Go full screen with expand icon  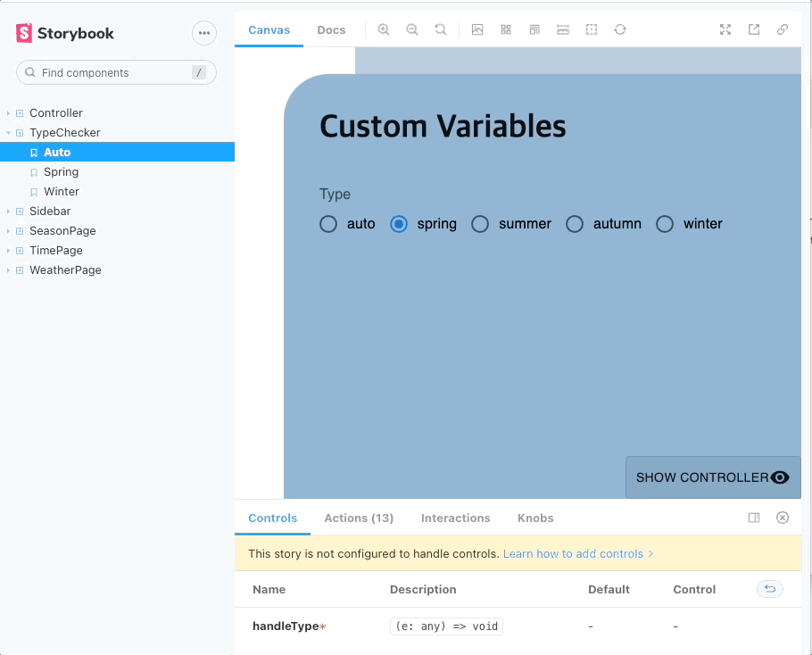(725, 29)
